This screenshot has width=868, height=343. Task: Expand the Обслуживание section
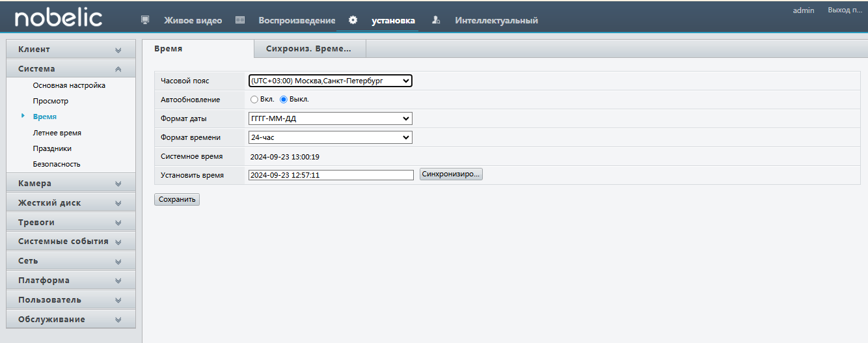[x=71, y=320]
